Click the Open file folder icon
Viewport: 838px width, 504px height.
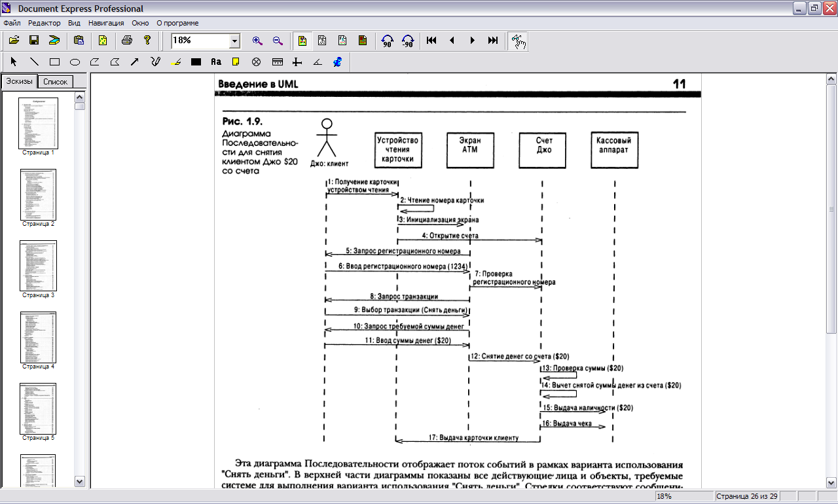(x=14, y=41)
